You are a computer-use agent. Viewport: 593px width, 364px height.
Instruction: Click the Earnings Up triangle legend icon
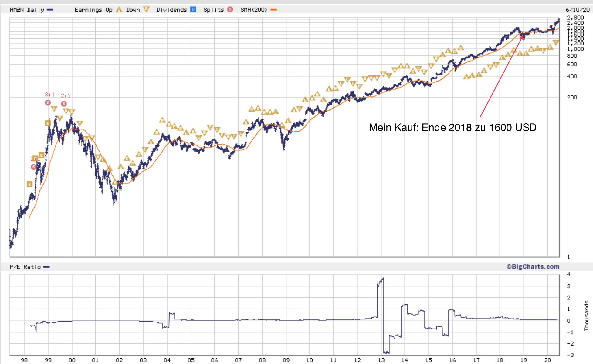tap(119, 10)
